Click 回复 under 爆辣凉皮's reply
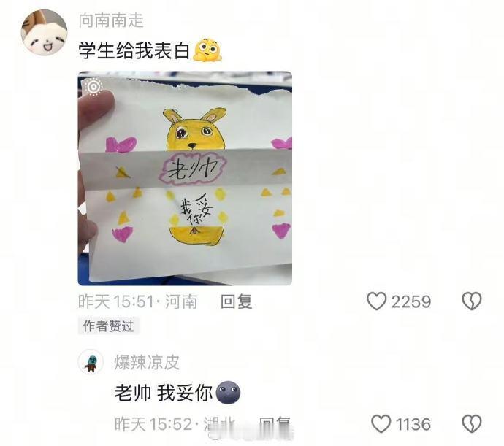The width and height of the screenshot is (504, 446). pos(275,424)
